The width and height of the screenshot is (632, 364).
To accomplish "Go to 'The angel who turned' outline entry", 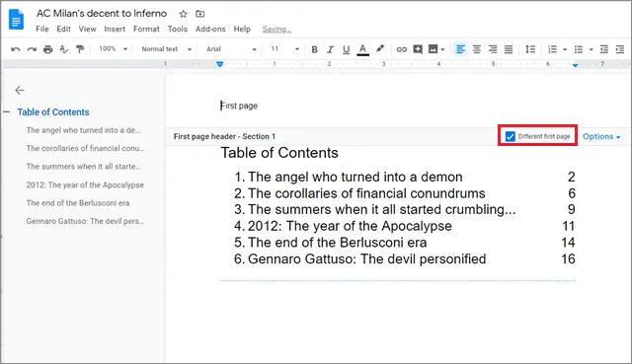I will tap(83, 130).
